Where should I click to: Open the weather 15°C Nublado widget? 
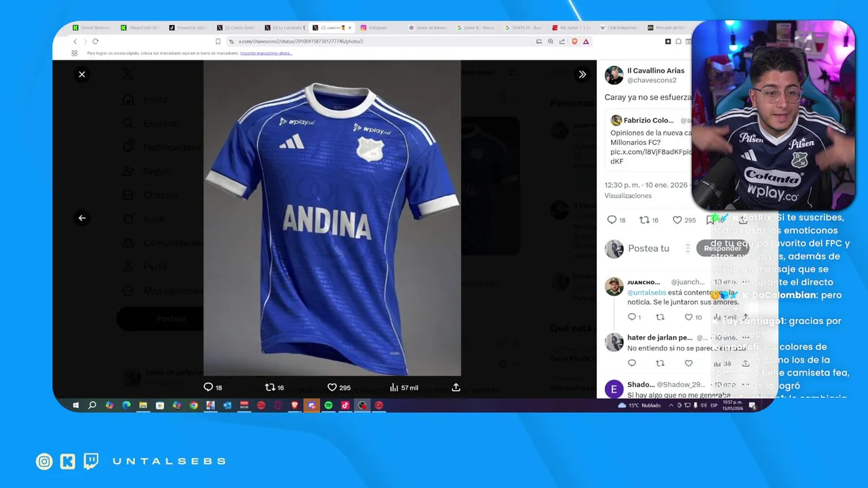coord(639,405)
